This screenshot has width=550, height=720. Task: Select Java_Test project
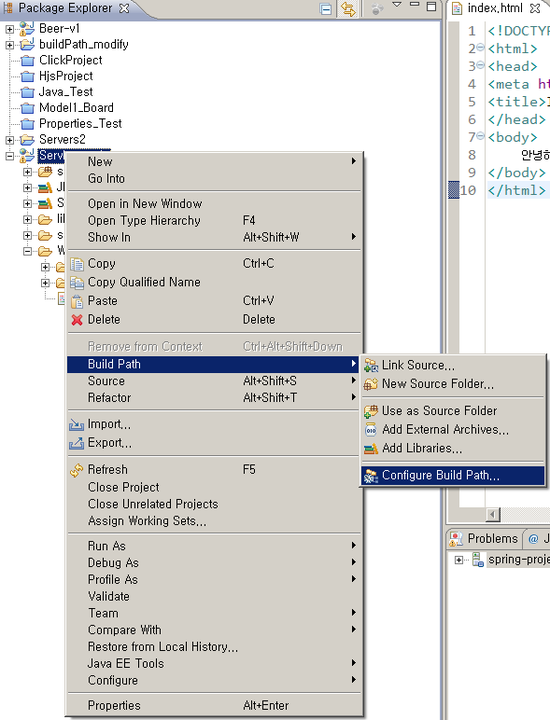66,92
